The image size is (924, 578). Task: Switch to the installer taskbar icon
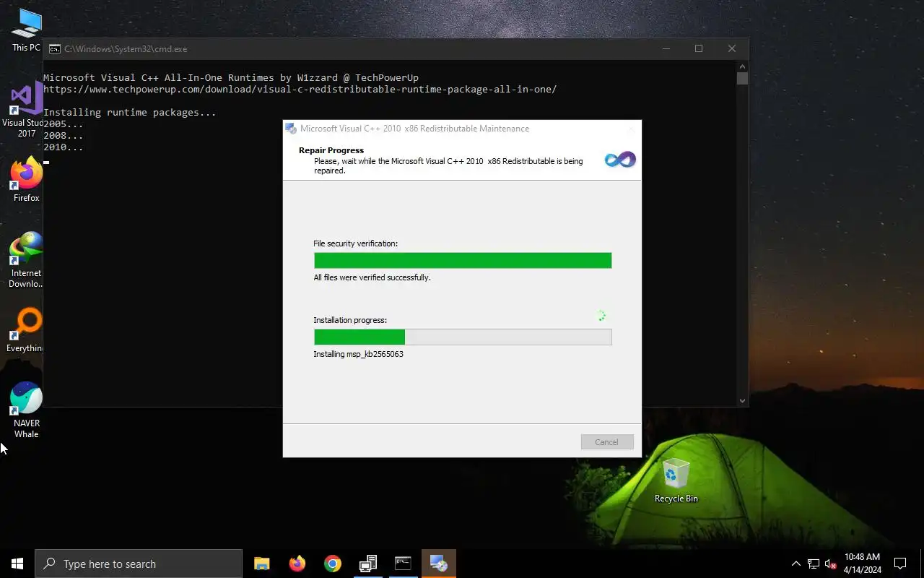pyautogui.click(x=438, y=564)
